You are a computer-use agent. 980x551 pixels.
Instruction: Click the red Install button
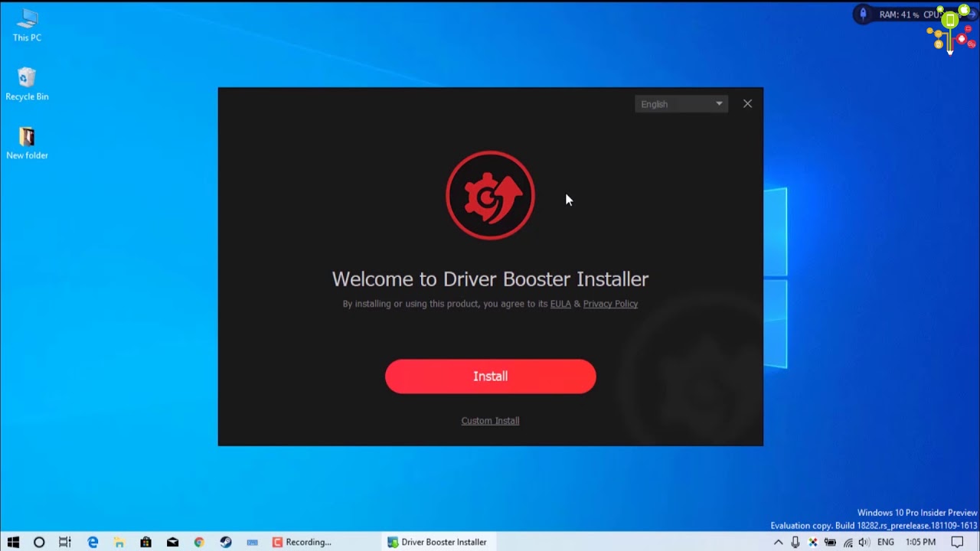pyautogui.click(x=490, y=377)
